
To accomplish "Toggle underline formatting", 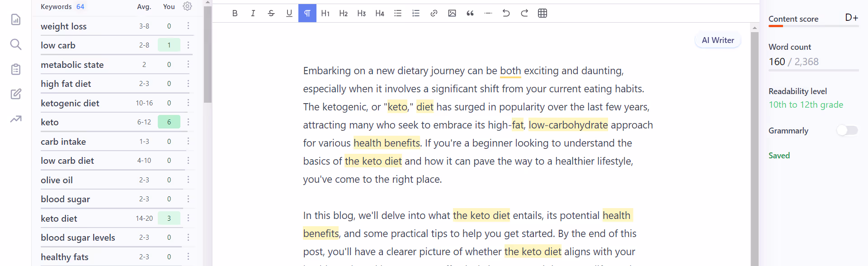I will point(289,13).
